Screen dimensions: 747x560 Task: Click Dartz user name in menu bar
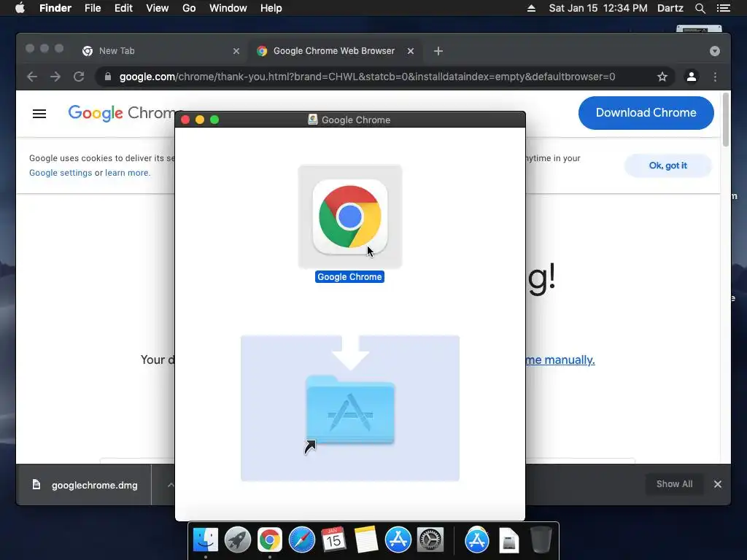click(x=670, y=8)
